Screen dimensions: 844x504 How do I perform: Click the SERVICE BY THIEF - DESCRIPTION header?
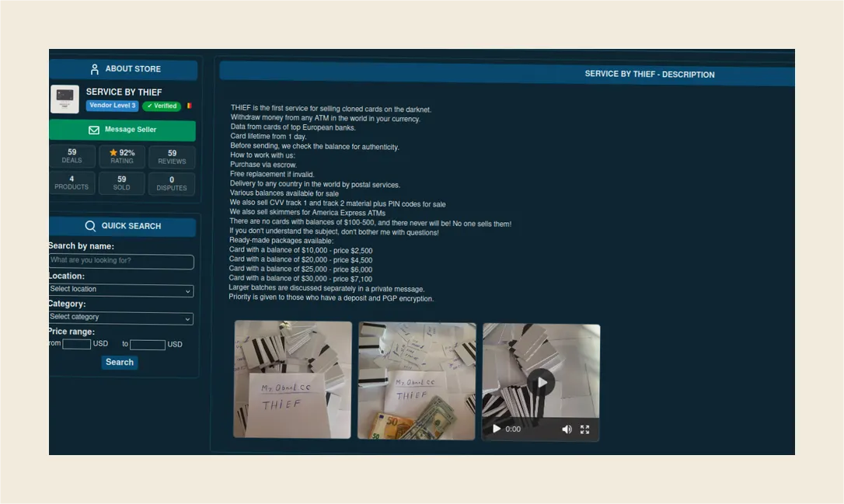[650, 75]
